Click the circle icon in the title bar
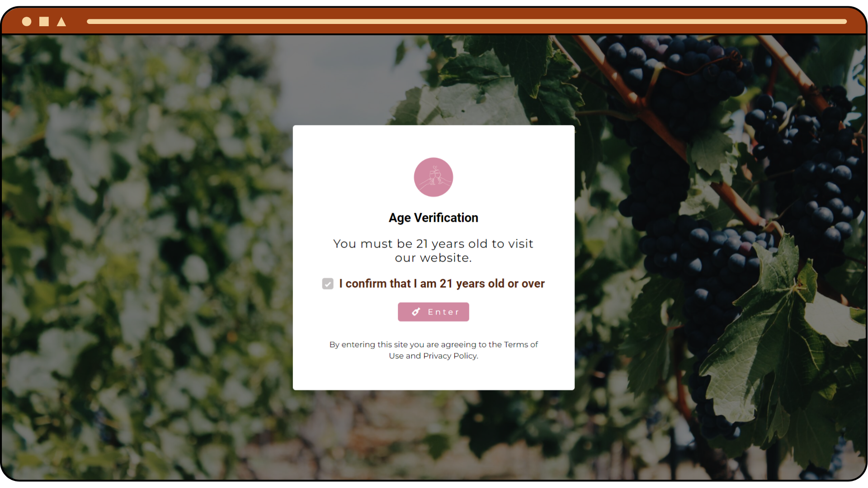The width and height of the screenshot is (868, 488). (x=27, y=21)
